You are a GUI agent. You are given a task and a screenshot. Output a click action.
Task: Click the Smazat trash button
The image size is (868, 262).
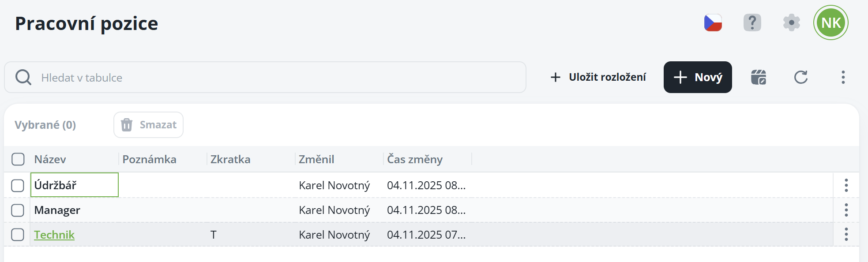click(148, 125)
